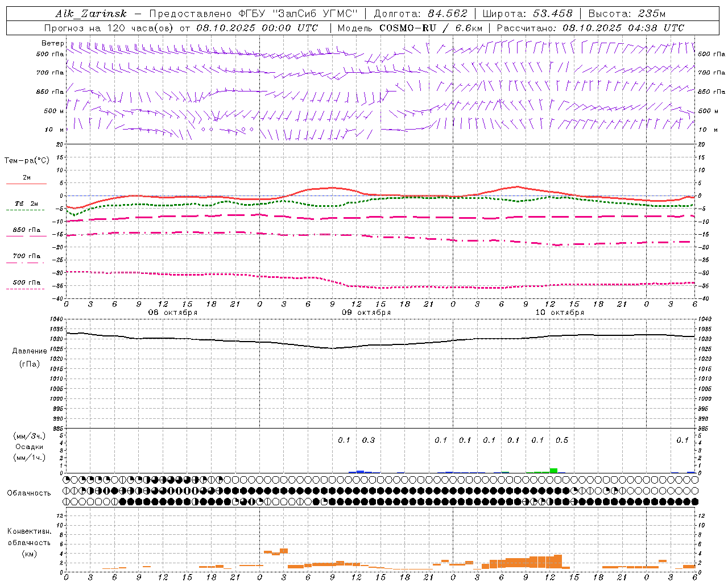This screenshot has height=582, width=728.
Task: Click the 500 гПа temperature legend entry
Action: (27, 282)
